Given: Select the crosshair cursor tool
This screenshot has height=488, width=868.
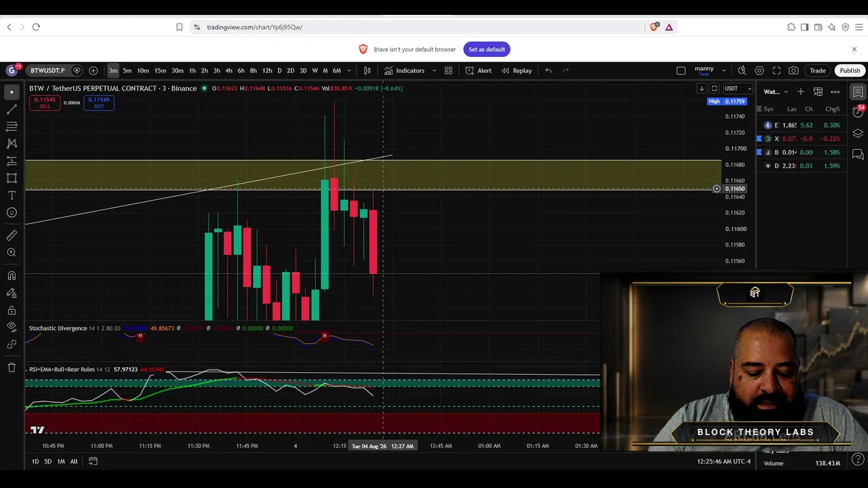Looking at the screenshot, I should (12, 92).
